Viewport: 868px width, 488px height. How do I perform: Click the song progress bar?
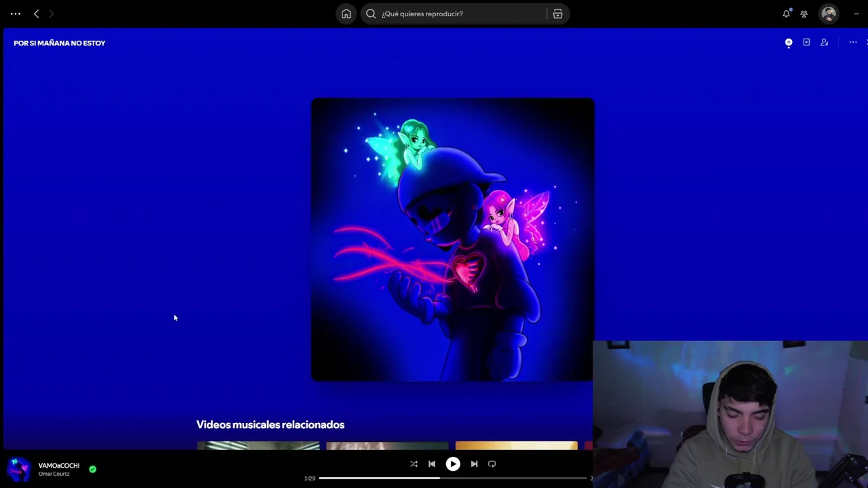[x=454, y=479]
